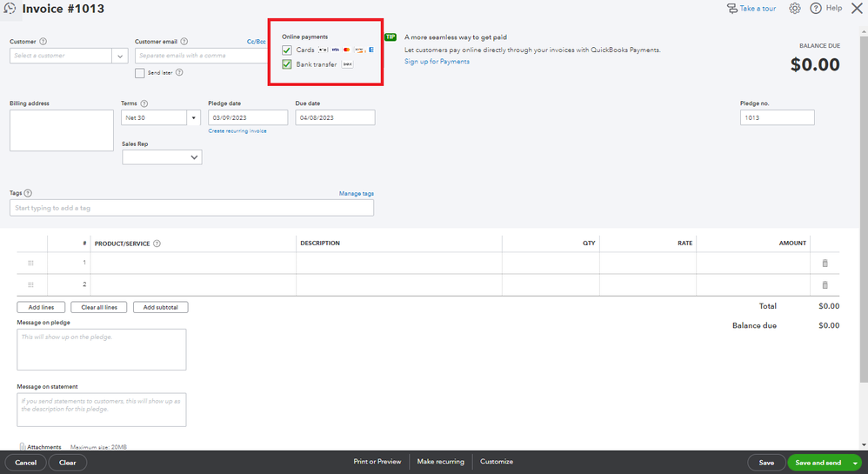Enable the Send later checkbox
Screen dimensions: 868x474
click(x=139, y=73)
